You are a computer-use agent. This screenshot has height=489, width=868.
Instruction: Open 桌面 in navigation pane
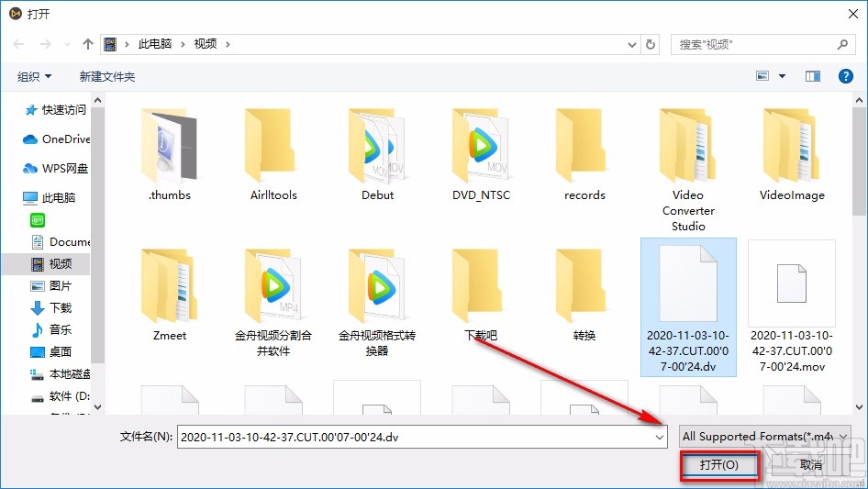pos(51,351)
